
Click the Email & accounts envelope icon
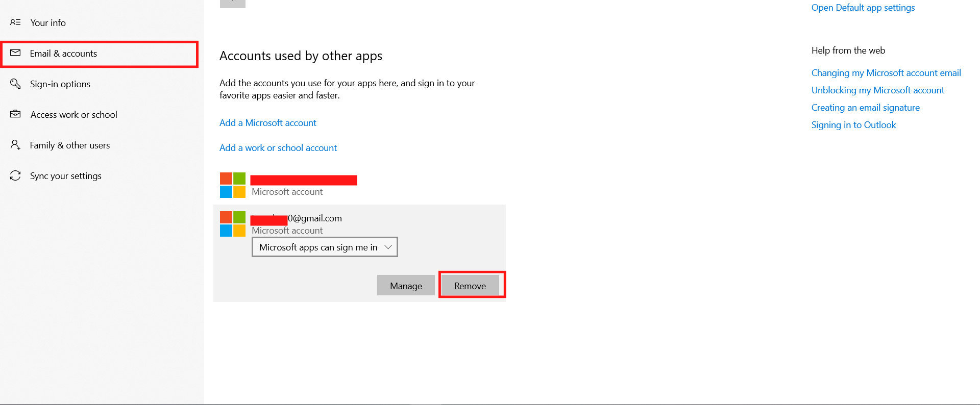point(15,53)
